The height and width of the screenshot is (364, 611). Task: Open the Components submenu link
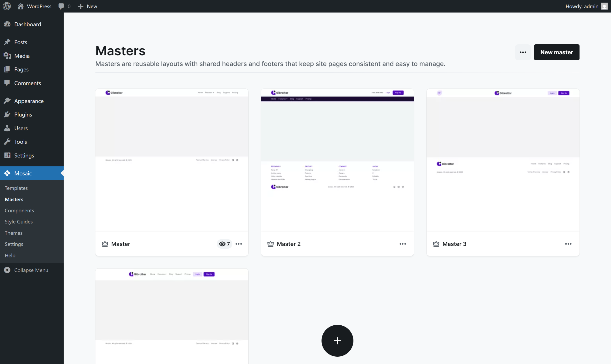pyautogui.click(x=19, y=210)
